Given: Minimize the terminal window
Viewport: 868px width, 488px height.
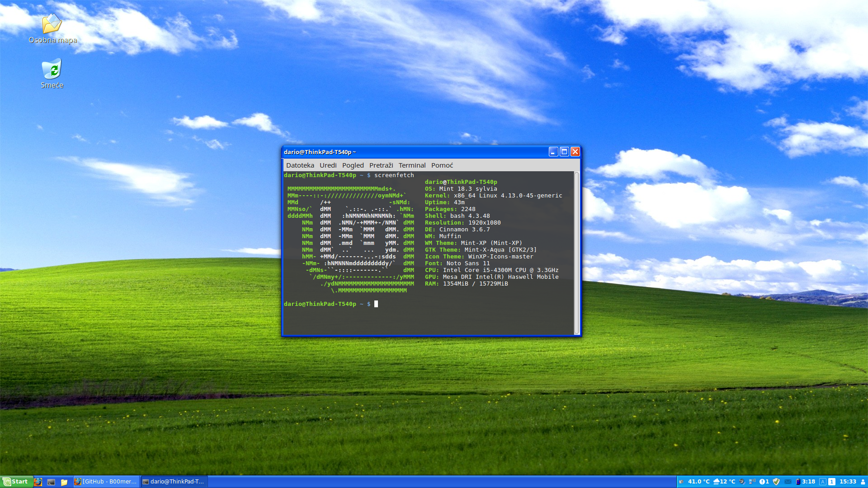Looking at the screenshot, I should [553, 152].
